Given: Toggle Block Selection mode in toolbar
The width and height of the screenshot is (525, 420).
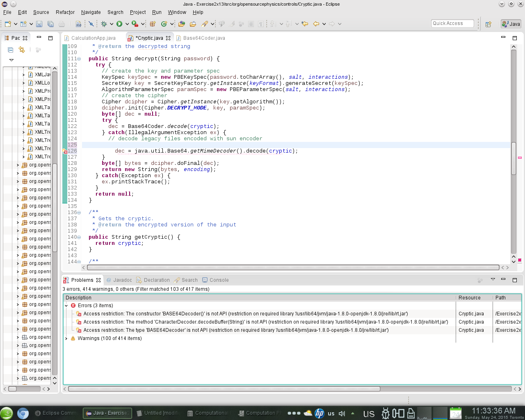Looking at the screenshot, I should [251, 24].
